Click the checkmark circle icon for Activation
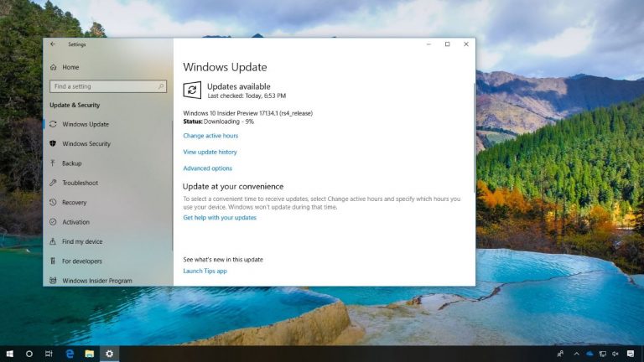The width and height of the screenshot is (644, 362). click(53, 221)
